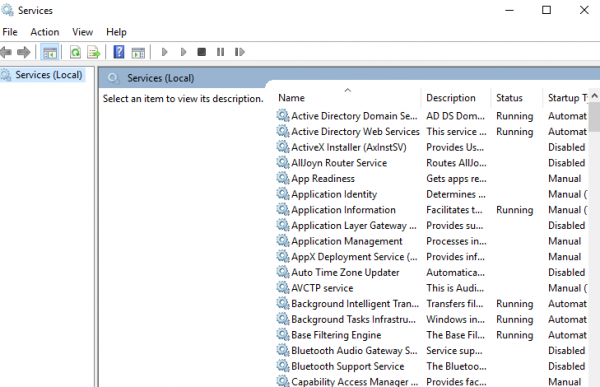Select Application Layer Gateway service name
This screenshot has width=600, height=387.
tap(354, 226)
